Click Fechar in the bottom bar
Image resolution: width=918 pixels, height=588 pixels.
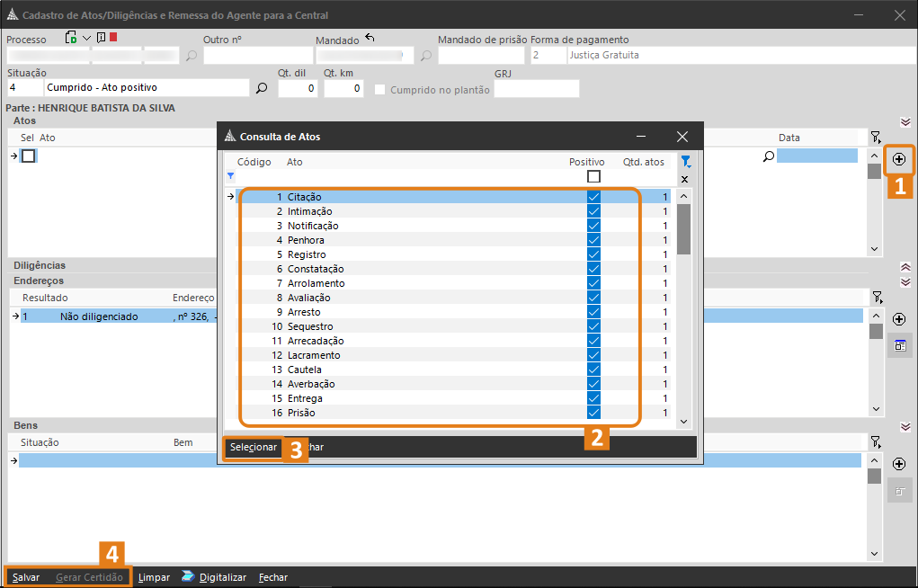click(272, 577)
